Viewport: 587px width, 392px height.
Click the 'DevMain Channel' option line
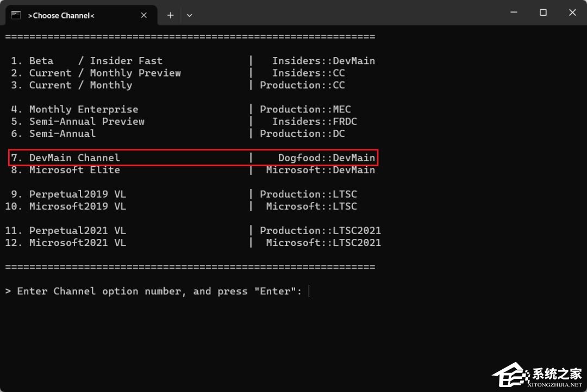pos(193,158)
